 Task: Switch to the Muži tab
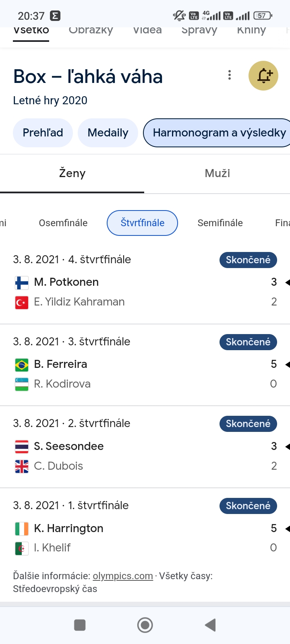[217, 173]
